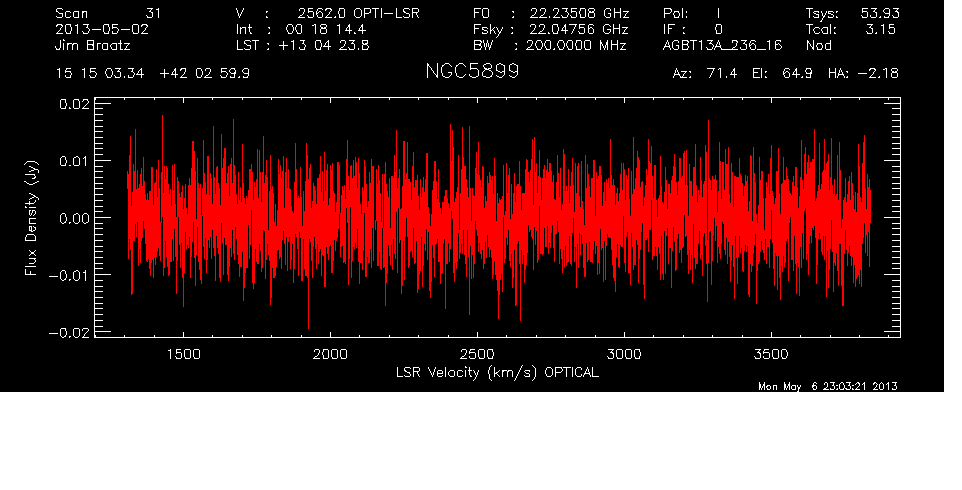This screenshot has width=962, height=490.
Task: Select the scan number 31
Action: [x=153, y=13]
